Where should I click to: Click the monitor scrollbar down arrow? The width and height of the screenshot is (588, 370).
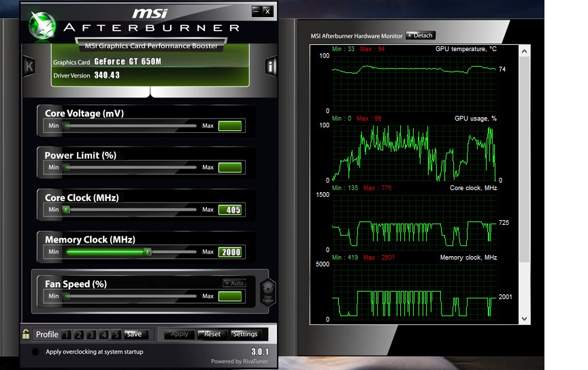click(x=524, y=319)
